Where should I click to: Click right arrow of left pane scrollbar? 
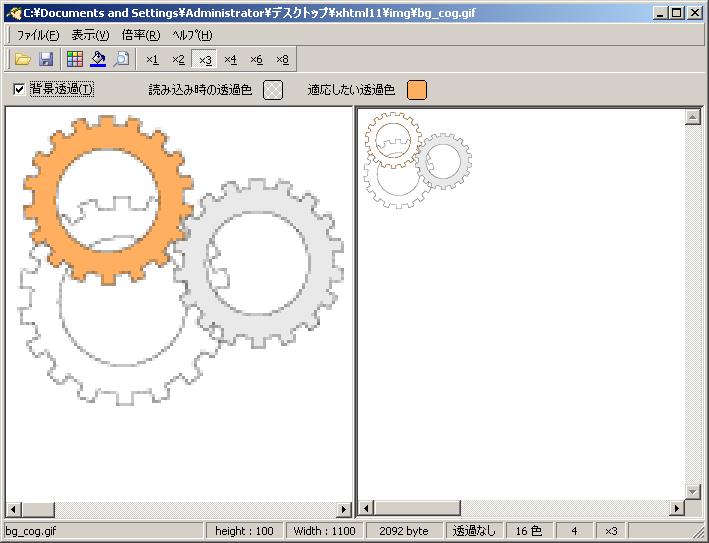point(344,510)
